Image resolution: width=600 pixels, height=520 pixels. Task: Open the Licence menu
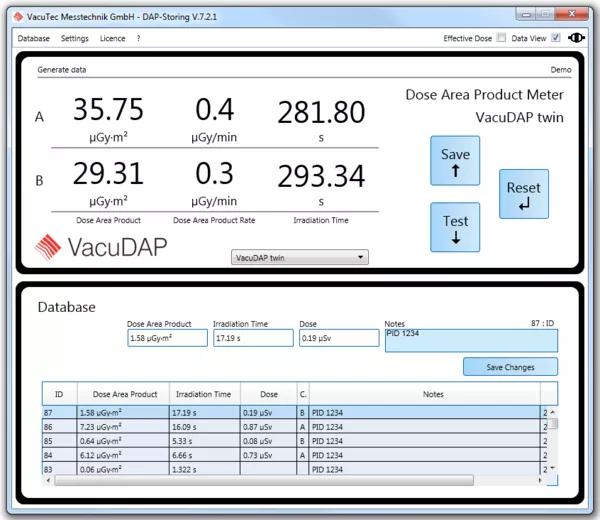coord(112,38)
